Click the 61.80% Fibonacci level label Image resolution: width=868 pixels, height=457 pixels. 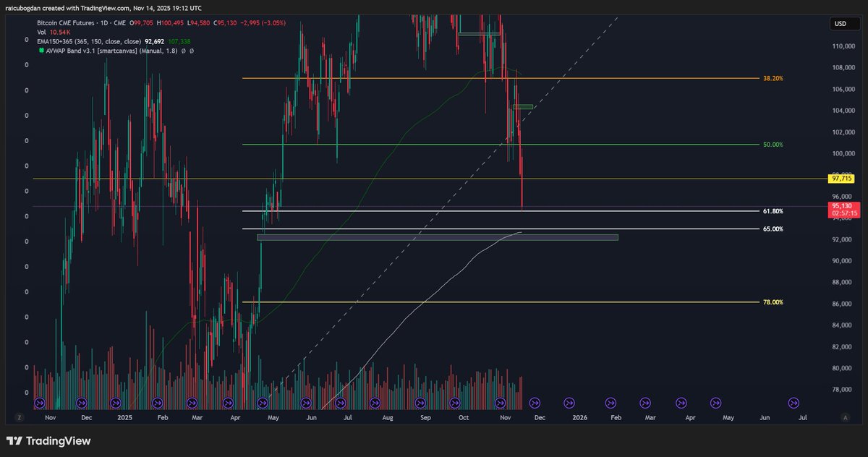coord(773,211)
